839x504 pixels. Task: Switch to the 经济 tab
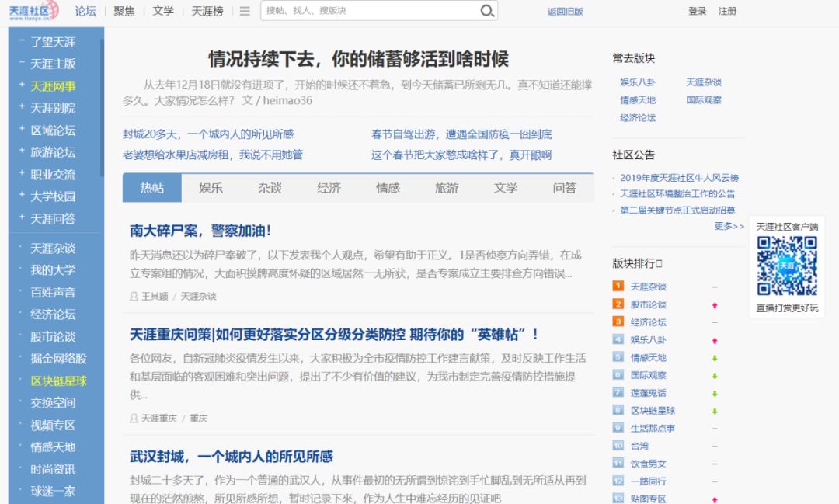click(329, 188)
